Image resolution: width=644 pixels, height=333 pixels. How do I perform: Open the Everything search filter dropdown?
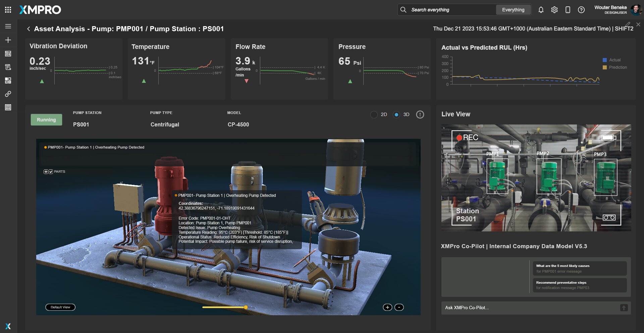tap(513, 10)
